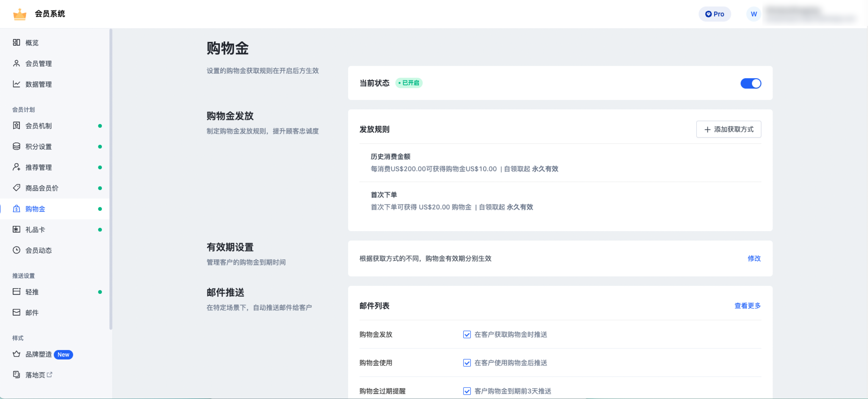Viewport: 868px width, 399px height.
Task: Click the Pro plan badge
Action: [x=715, y=14]
